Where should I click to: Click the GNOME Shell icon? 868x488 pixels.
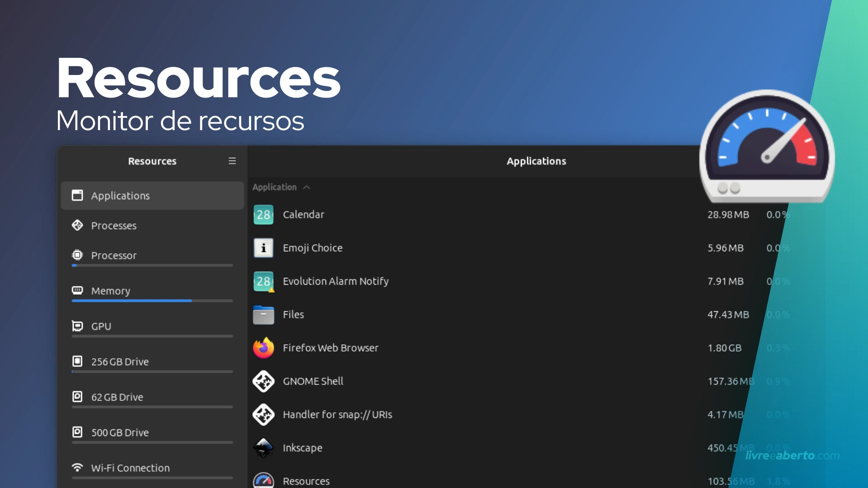click(263, 381)
